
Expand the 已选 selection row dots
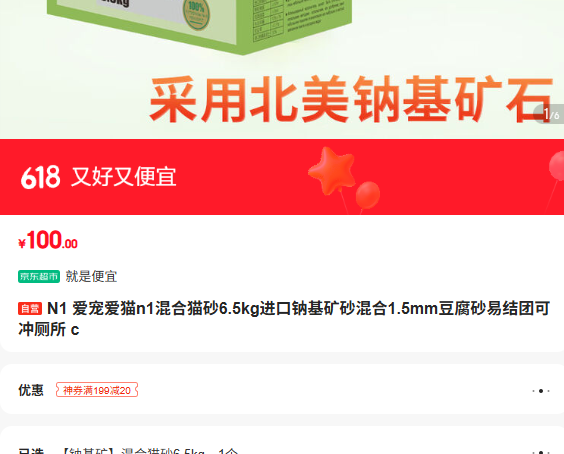pos(541,451)
